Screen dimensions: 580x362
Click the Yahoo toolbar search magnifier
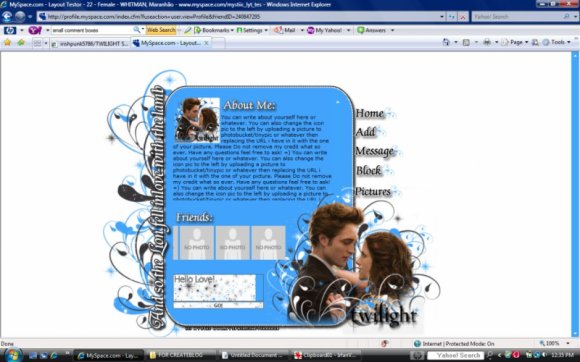(136, 30)
